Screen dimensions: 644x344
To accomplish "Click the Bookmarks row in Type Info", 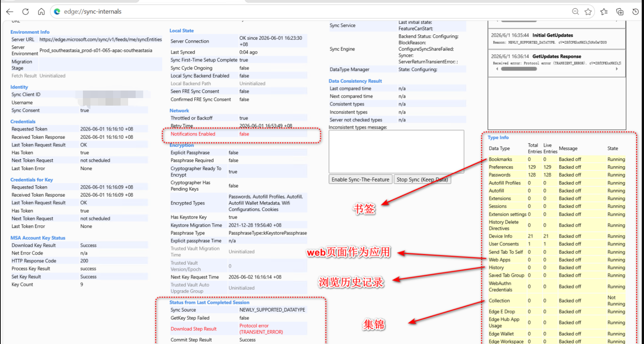I will coord(557,159).
